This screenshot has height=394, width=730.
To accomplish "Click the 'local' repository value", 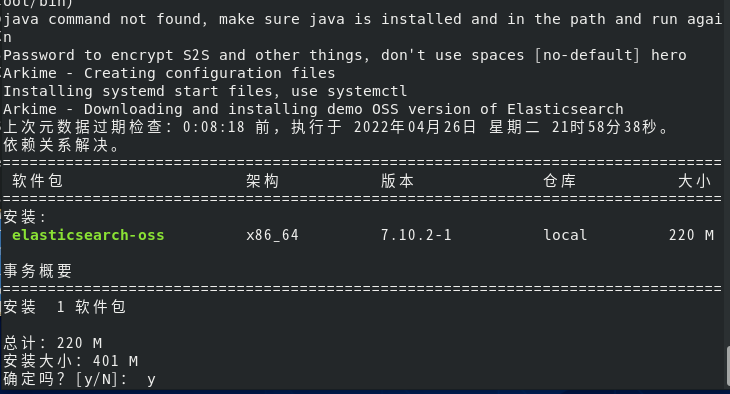I will 565,235.
